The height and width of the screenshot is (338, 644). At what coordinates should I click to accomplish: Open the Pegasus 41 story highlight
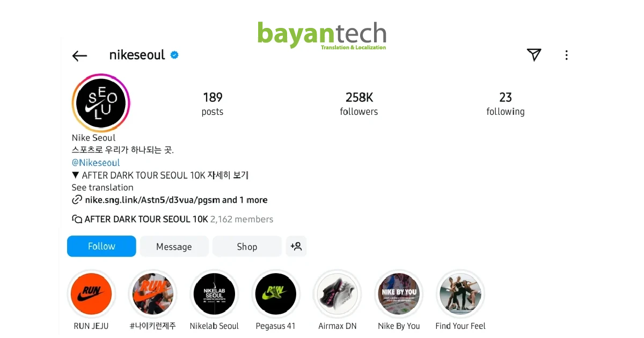point(275,294)
